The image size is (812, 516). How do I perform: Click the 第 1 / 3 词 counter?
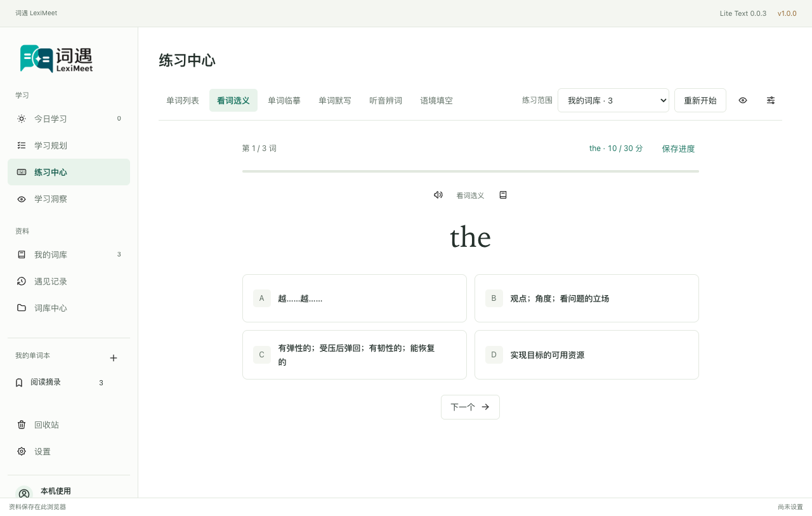click(259, 149)
